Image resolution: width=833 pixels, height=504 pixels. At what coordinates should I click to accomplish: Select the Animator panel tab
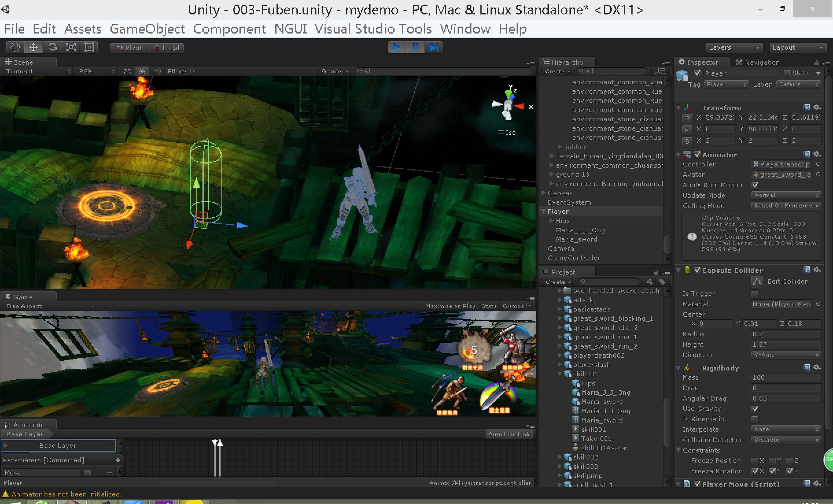pyautogui.click(x=28, y=425)
